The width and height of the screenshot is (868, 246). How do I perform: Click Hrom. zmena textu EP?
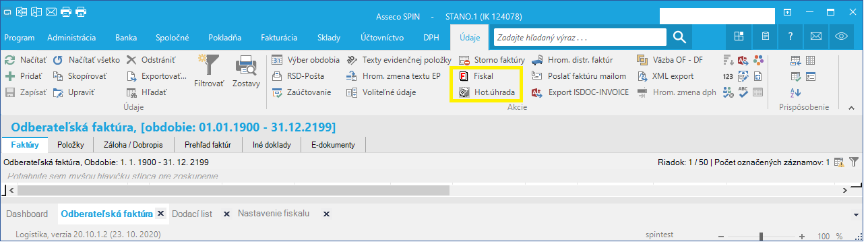tap(393, 76)
